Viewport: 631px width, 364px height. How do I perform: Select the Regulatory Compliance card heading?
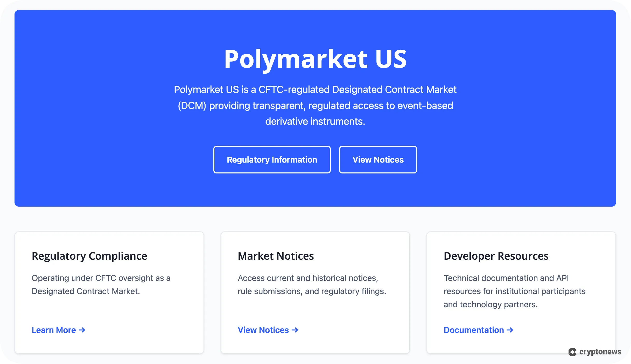tap(89, 256)
